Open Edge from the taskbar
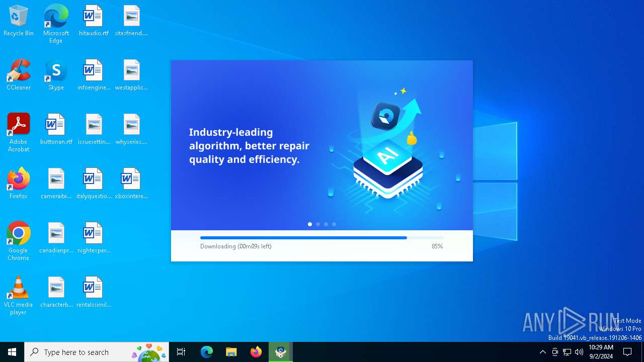The image size is (644, 362). 207,352
